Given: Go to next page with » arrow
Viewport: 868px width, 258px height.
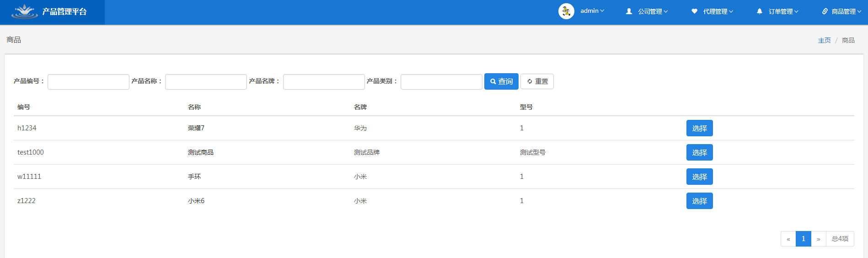Looking at the screenshot, I should pos(818,239).
